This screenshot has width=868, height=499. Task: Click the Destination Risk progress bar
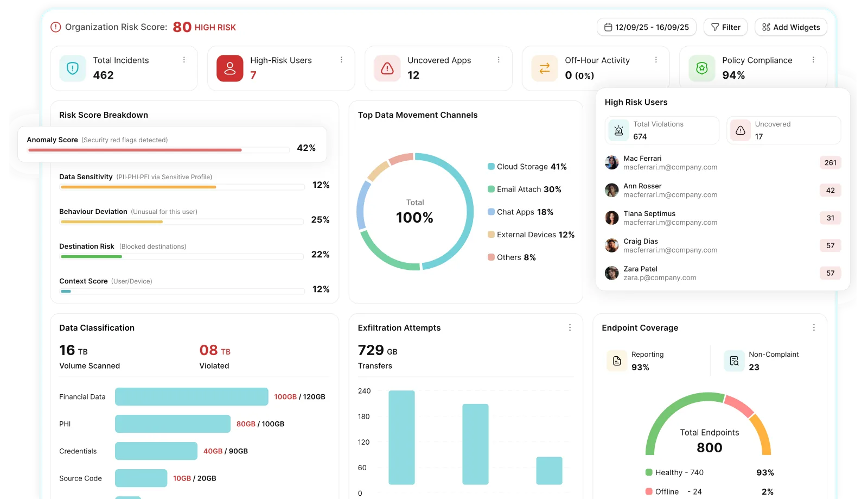[x=181, y=256]
